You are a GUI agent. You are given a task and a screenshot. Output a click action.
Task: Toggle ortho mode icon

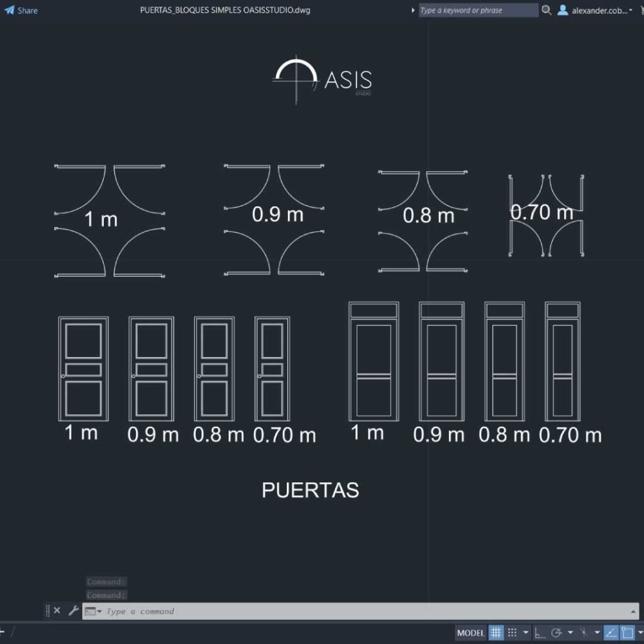point(540,633)
